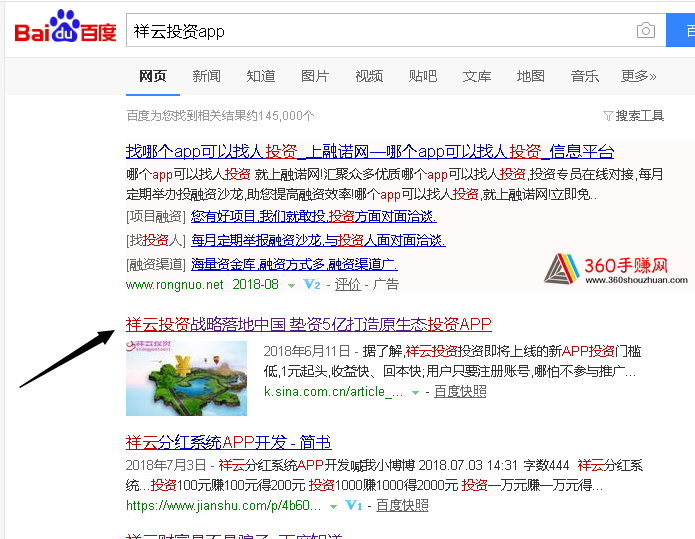Open link 每月定期举报融资沙龙
The image size is (695, 539).
tap(318, 240)
